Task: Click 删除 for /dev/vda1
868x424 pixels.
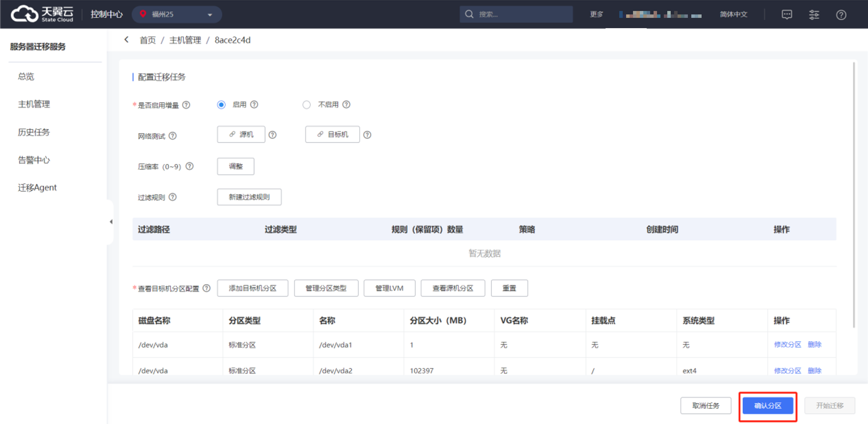Action: pyautogui.click(x=814, y=345)
